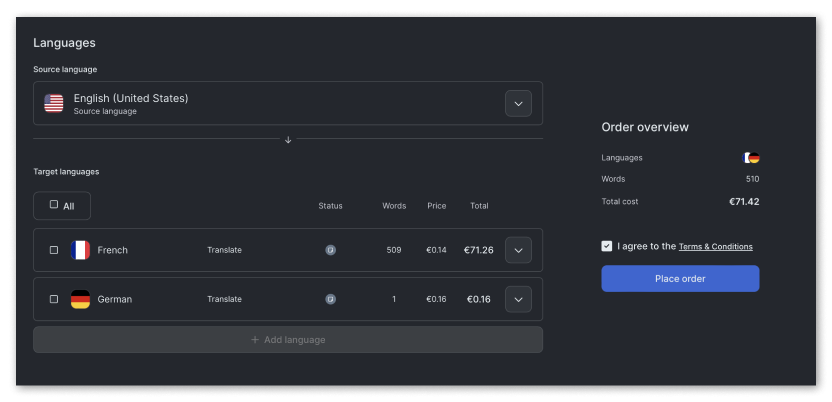This screenshot has width=832, height=402.
Task: Click the Languages page heading
Action: point(64,43)
